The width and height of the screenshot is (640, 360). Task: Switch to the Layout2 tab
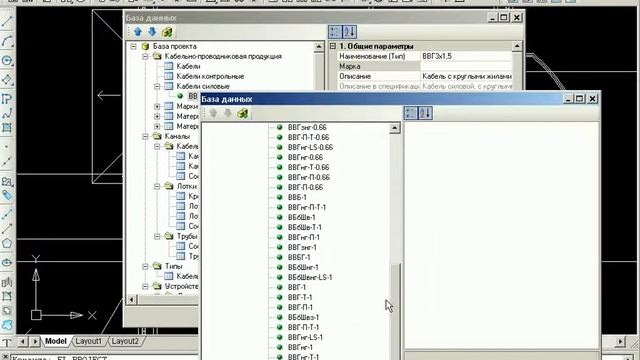(x=125, y=341)
